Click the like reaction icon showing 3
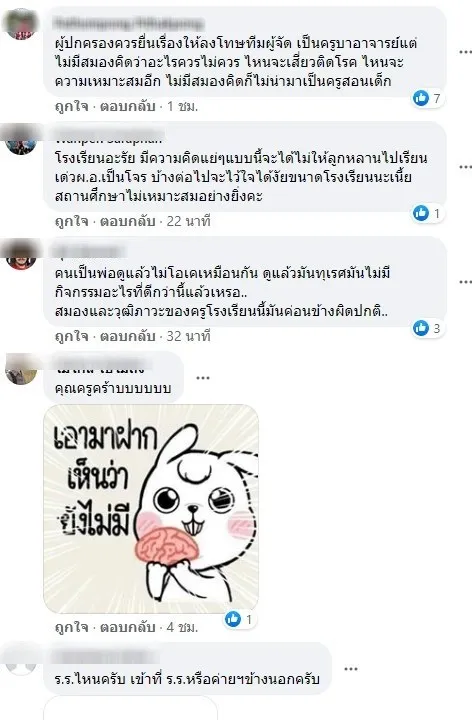The height and width of the screenshot is (720, 472). point(421,328)
